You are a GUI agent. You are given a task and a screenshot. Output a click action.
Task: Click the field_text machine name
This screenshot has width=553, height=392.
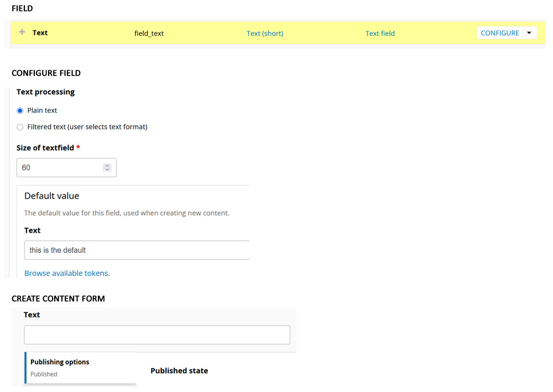[x=149, y=33]
